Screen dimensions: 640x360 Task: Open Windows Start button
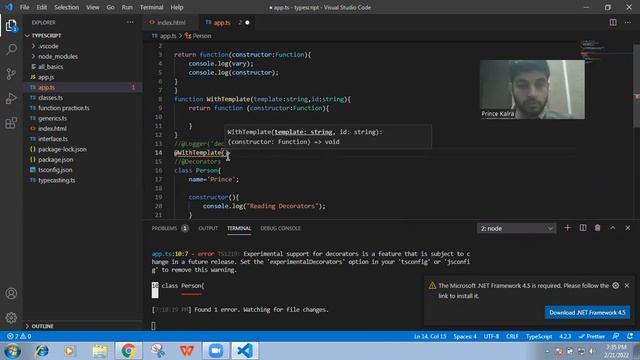point(12,351)
